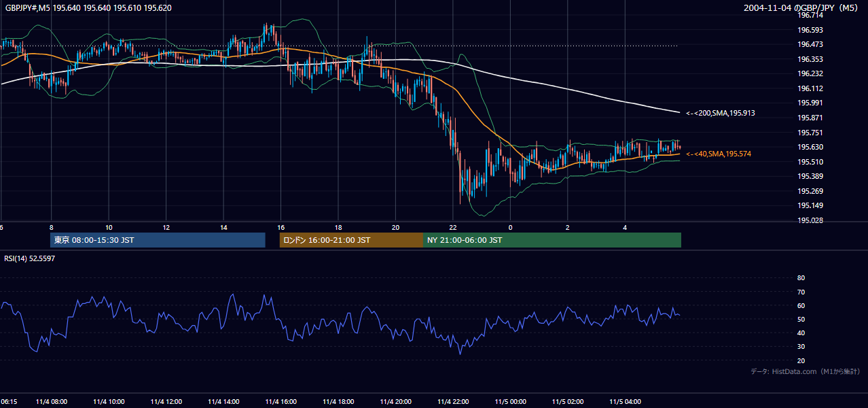Click the 196.714 price axis label
Viewport: 868px width, 408px height.
(810, 15)
